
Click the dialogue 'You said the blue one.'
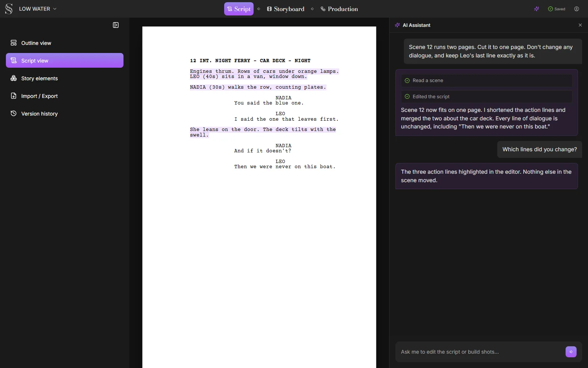269,103
